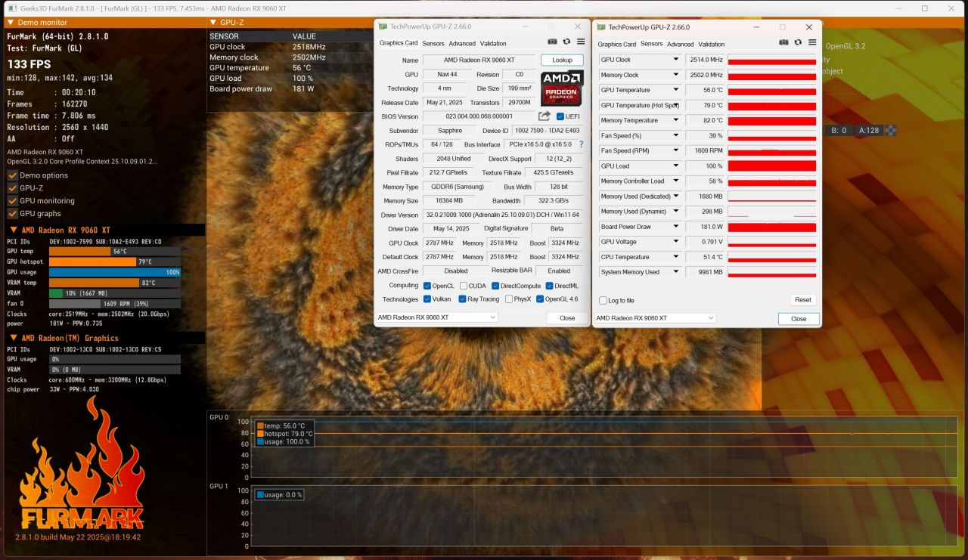Viewport: 968px width, 560px height.
Task: Click refresh icon in GPU-Z Sensors window
Action: pos(798,43)
